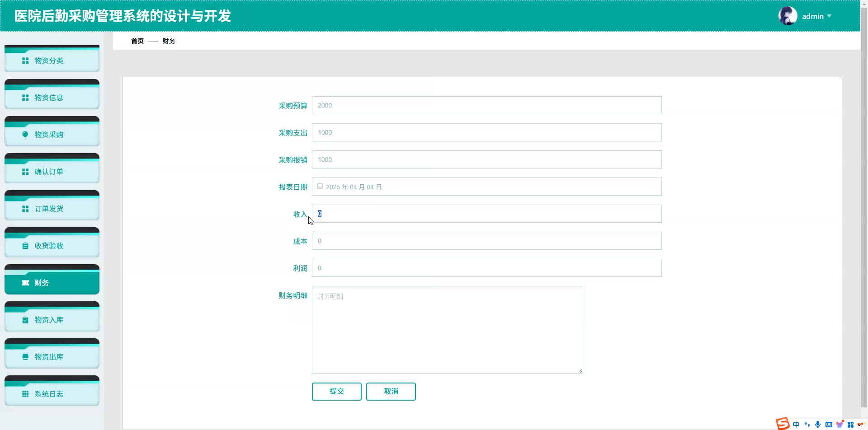Image resolution: width=868 pixels, height=430 pixels.
Task: Click the Sogou S logo icon
Action: (x=783, y=424)
